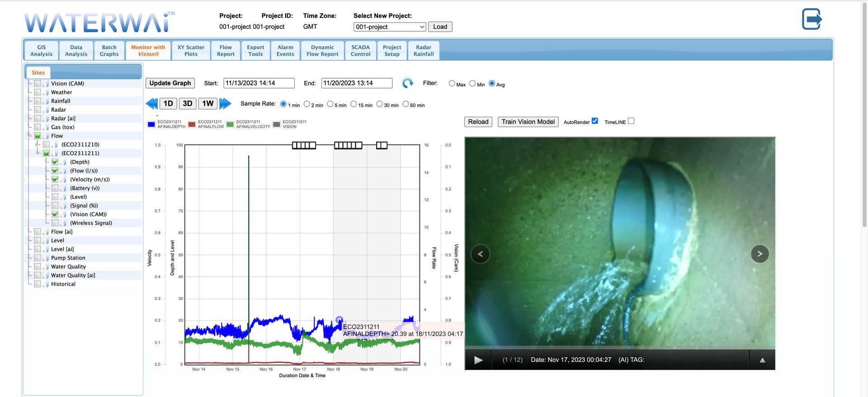
Task: Click the last vision marker on the chart top
Action: (382, 145)
